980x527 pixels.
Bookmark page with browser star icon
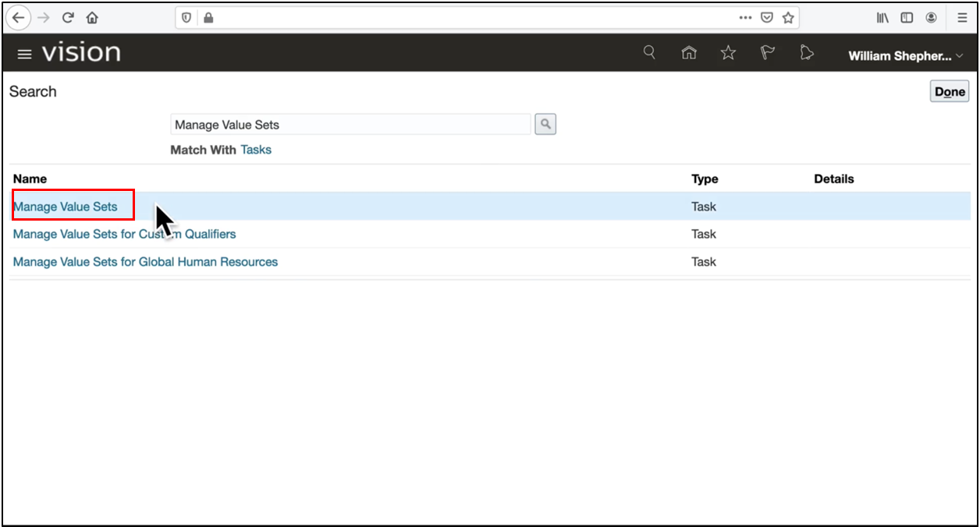(x=788, y=17)
